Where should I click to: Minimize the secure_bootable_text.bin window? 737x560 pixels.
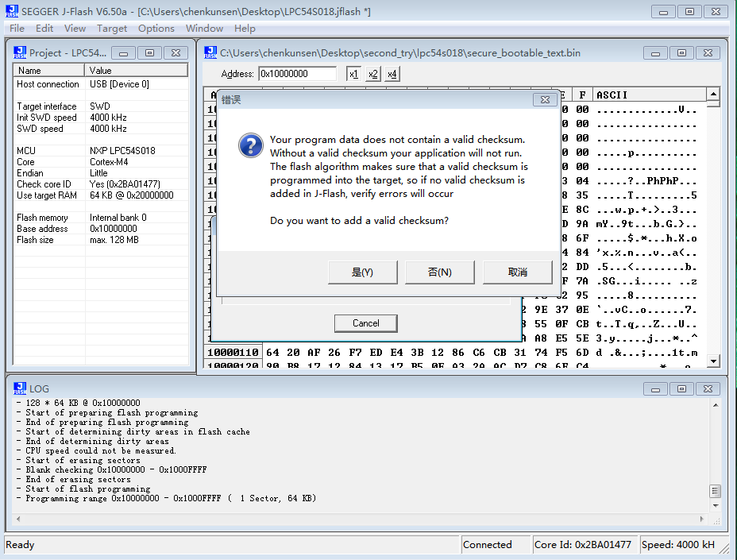pyautogui.click(x=656, y=53)
